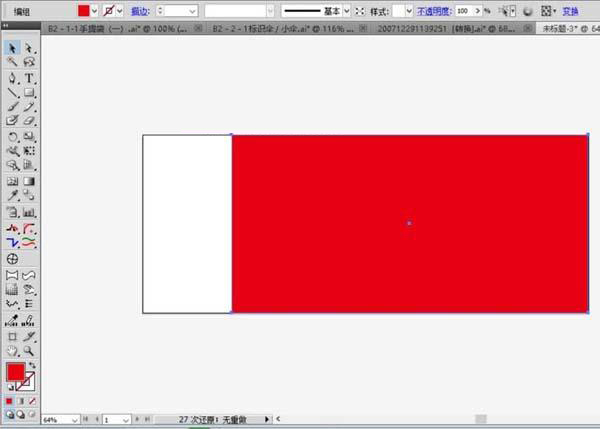
Task: Select the Mesh tool
Action: coord(12,181)
